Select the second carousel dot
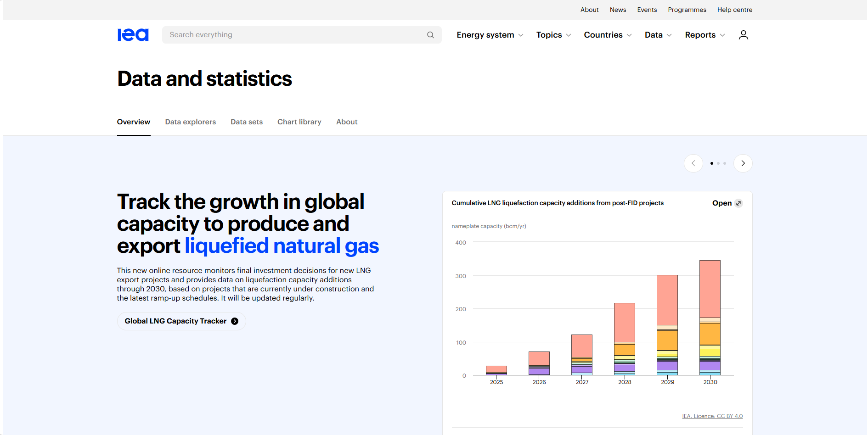868x435 pixels. point(718,163)
